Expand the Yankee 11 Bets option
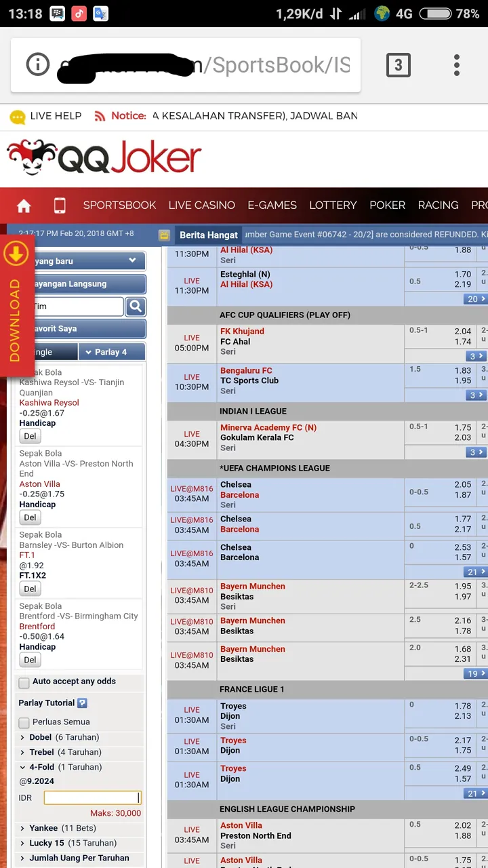Screen dimensions: 488x868 pyautogui.click(x=58, y=828)
